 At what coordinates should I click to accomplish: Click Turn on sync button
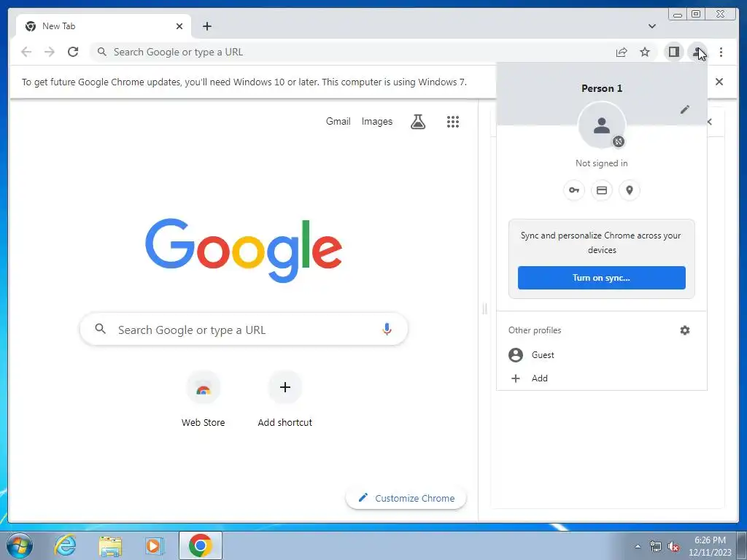(602, 278)
